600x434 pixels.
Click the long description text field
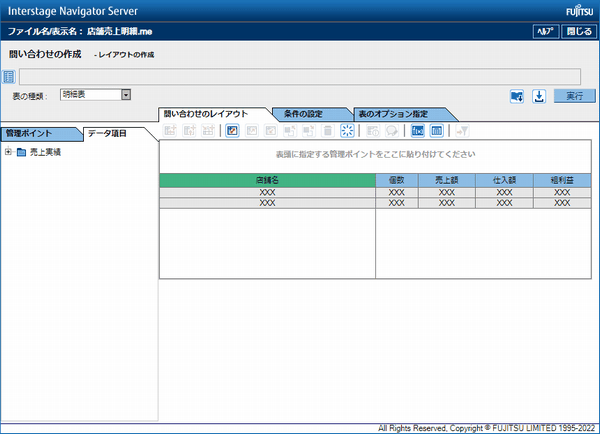click(x=300, y=77)
